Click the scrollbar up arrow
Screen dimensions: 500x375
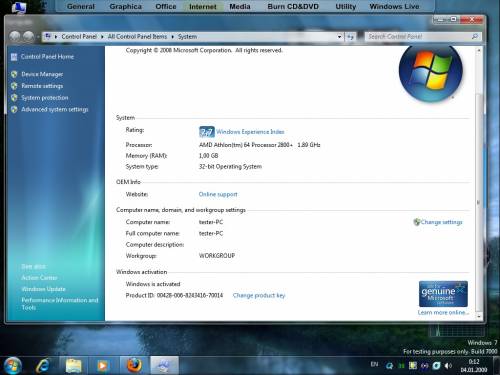point(479,51)
